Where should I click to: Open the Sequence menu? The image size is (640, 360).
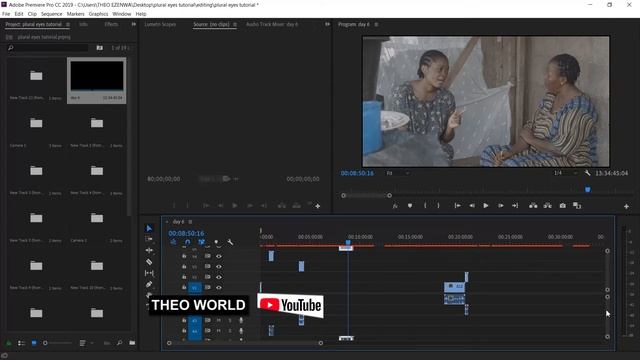click(51, 14)
